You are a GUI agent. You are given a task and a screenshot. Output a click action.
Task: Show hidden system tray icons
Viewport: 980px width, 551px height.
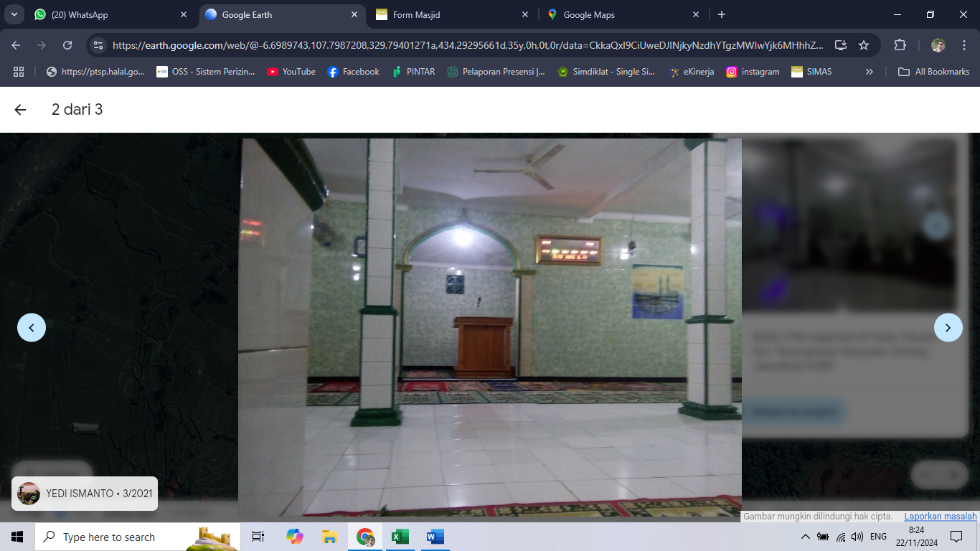[805, 537]
